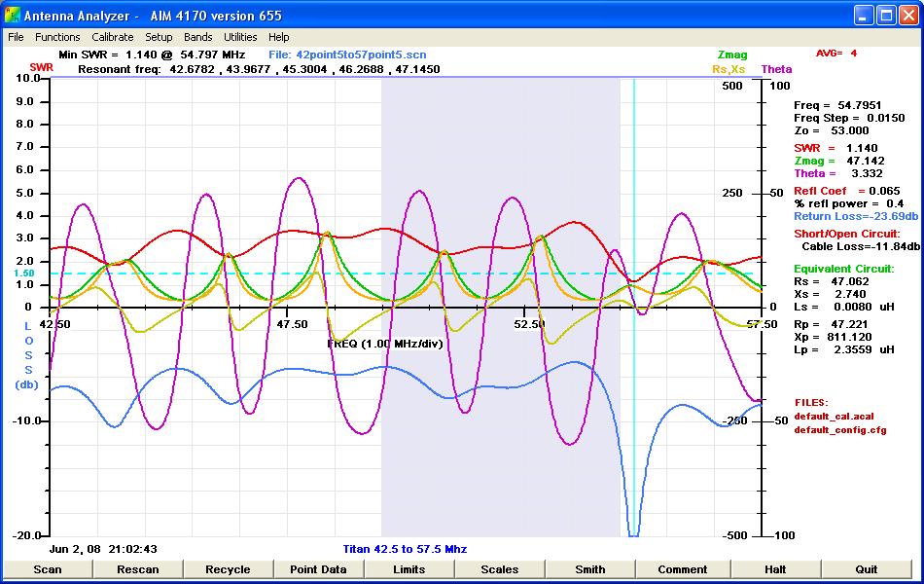
Task: Show the Smith chart
Action: [x=589, y=569]
